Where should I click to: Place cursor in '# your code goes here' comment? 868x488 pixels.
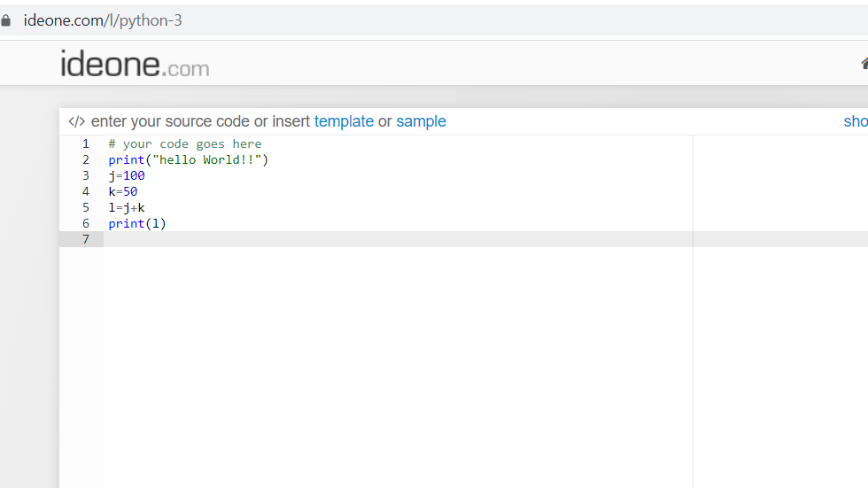185,143
